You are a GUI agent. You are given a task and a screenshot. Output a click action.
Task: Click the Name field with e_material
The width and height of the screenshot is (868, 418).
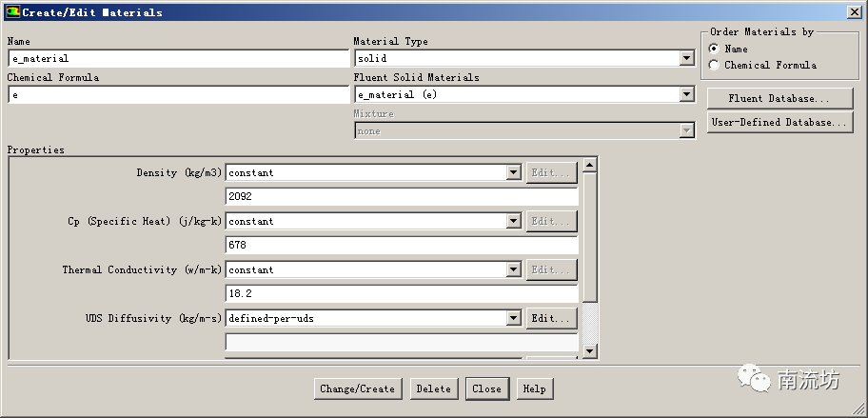click(179, 59)
